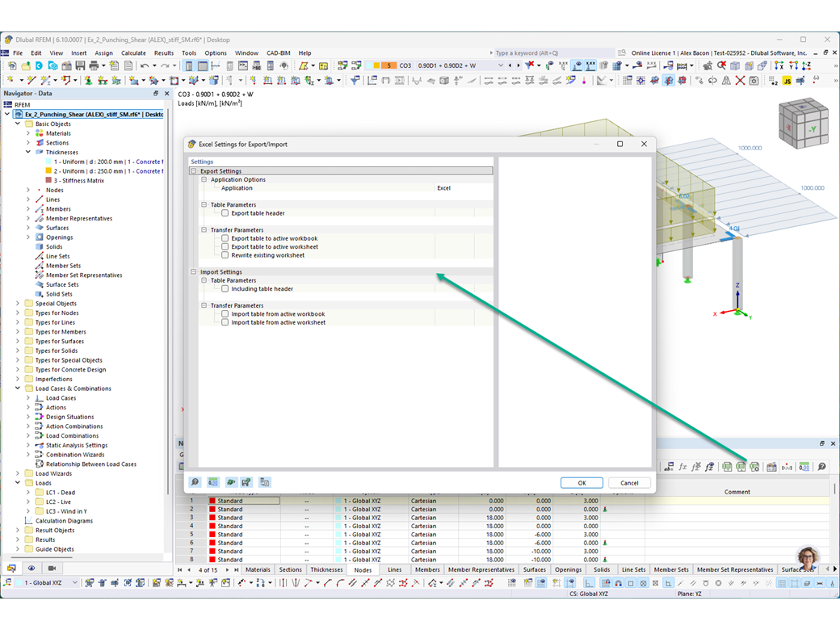
Task: Click Cancel to close Excel settings
Action: [629, 483]
